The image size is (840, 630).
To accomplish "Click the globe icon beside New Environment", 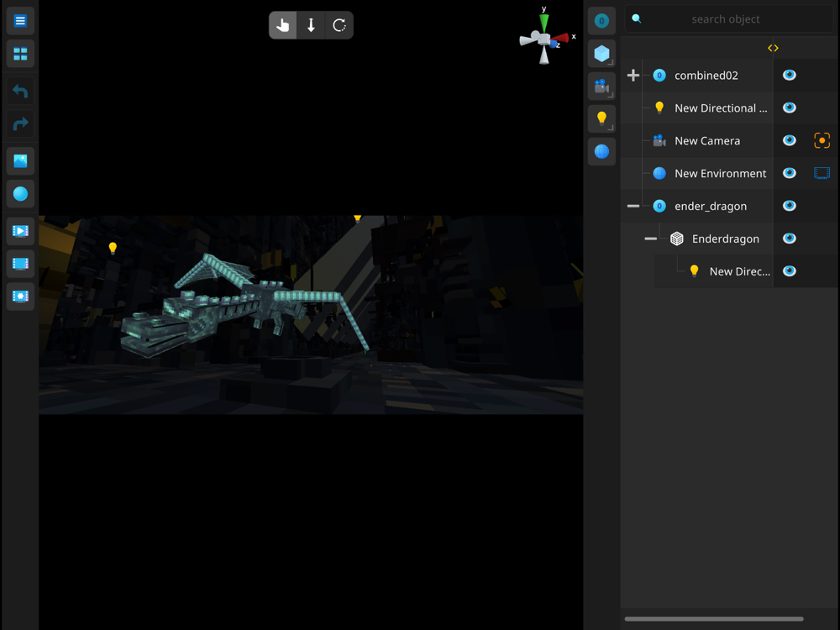I will click(x=659, y=173).
